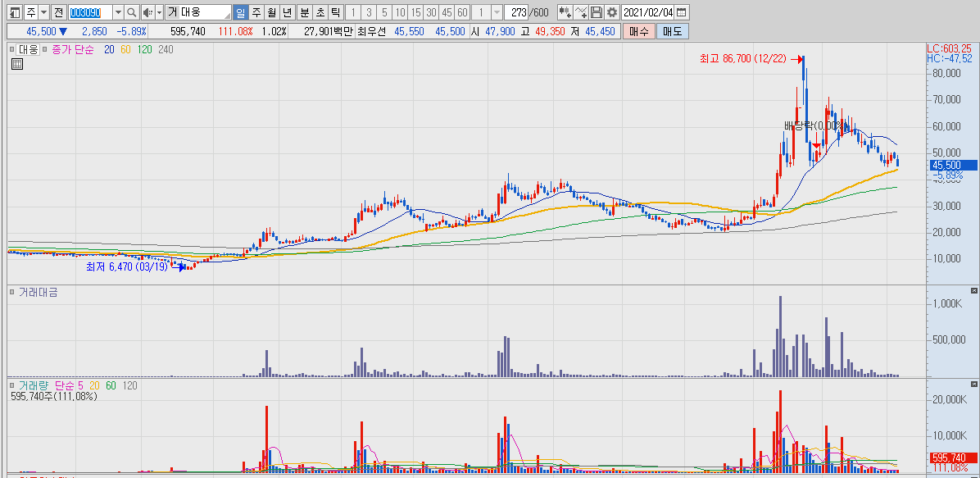Click the 거래대금 indicator panel label
The width and height of the screenshot is (980, 478).
[38, 292]
